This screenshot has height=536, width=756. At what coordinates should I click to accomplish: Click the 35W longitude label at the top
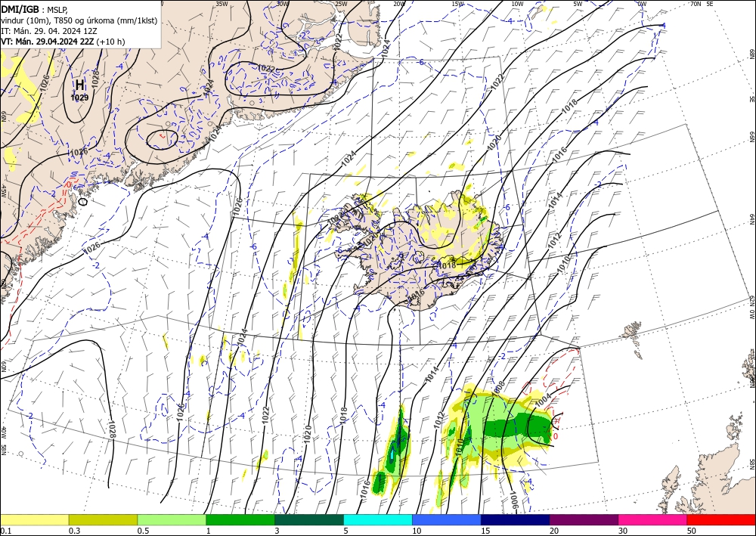[x=222, y=3]
